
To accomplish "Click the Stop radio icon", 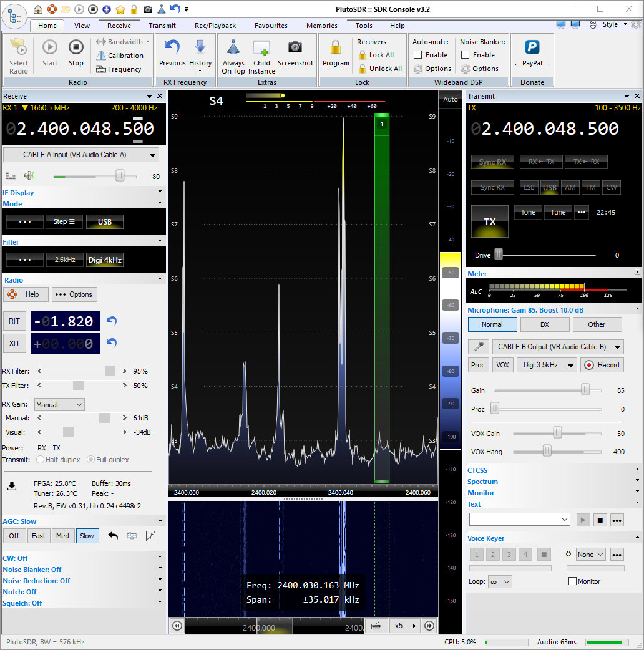I will pyautogui.click(x=76, y=47).
